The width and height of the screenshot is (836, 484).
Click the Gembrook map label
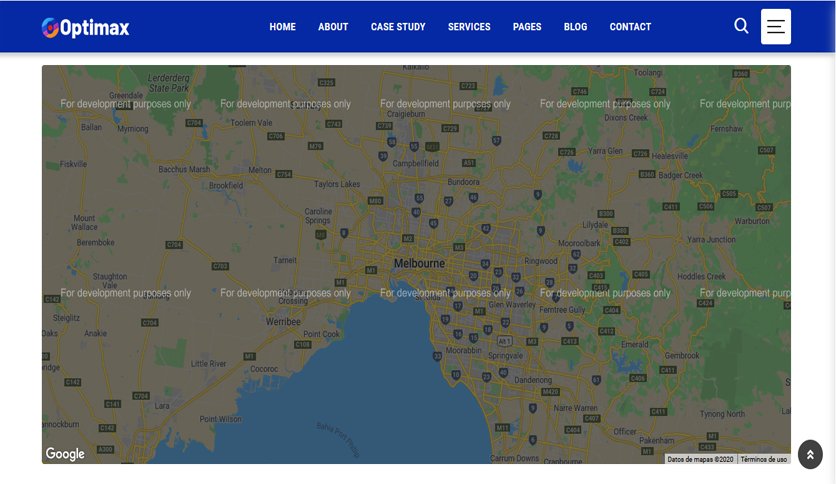682,356
